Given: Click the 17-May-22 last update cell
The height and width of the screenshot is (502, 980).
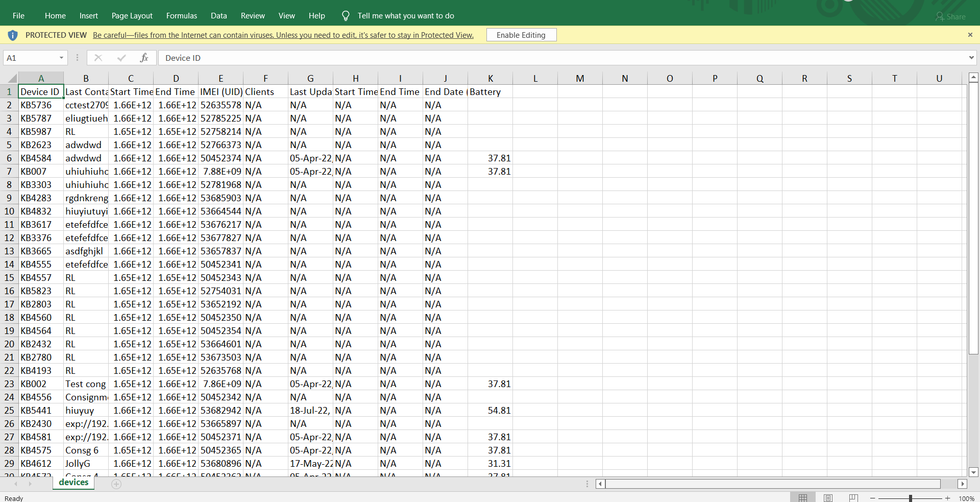Looking at the screenshot, I should pos(310,464).
